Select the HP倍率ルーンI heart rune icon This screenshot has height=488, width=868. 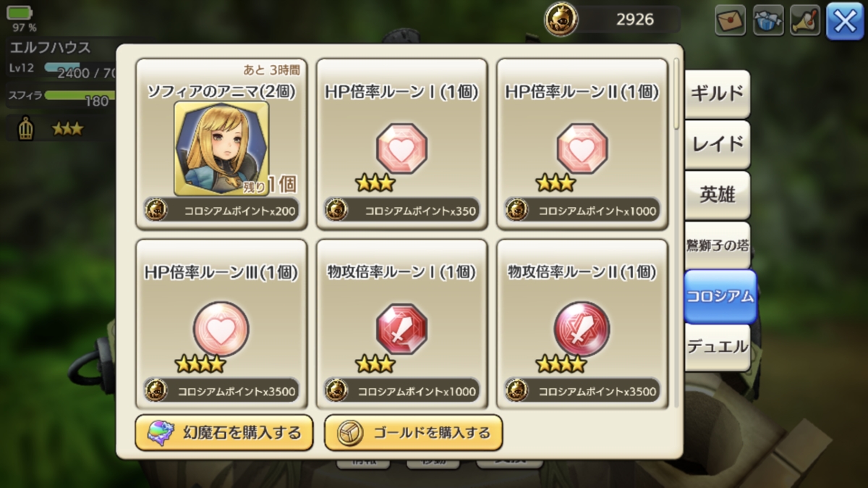coord(401,148)
